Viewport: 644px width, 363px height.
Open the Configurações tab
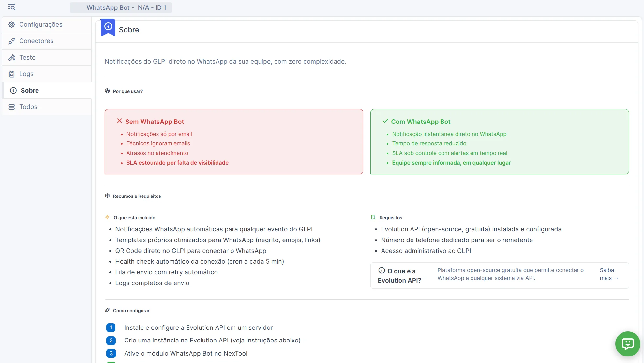point(47,24)
